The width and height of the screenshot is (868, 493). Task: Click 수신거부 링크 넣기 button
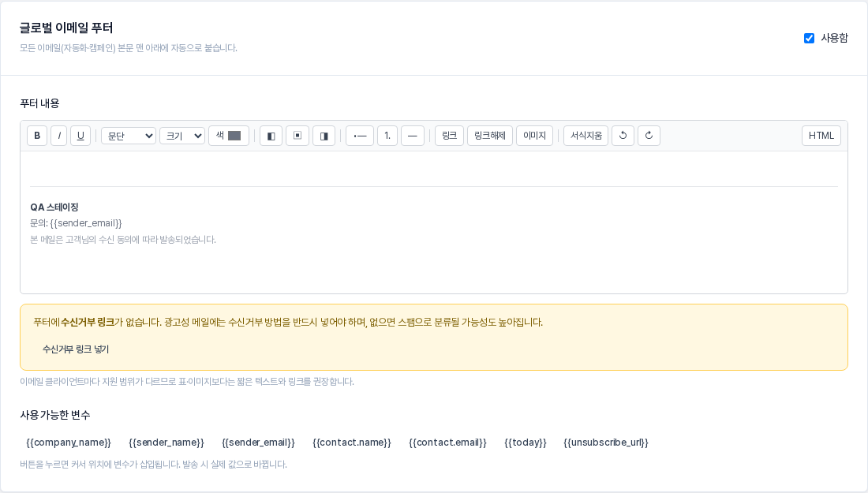[x=76, y=349]
